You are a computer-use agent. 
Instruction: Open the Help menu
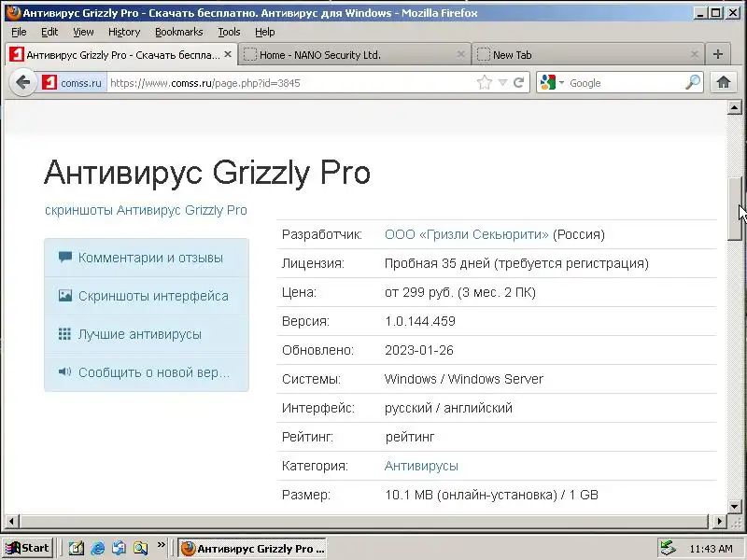click(264, 32)
